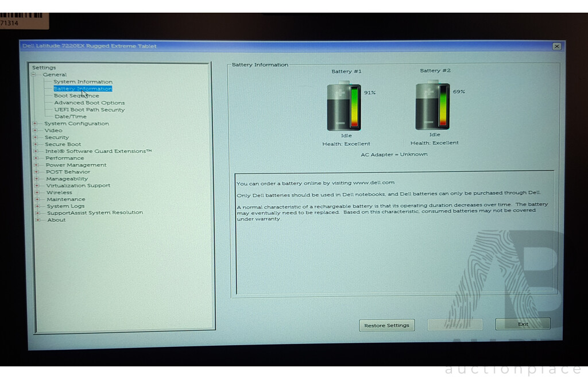Click the Exit button
Image resolution: width=588 pixels, height=379 pixels.
(x=523, y=324)
